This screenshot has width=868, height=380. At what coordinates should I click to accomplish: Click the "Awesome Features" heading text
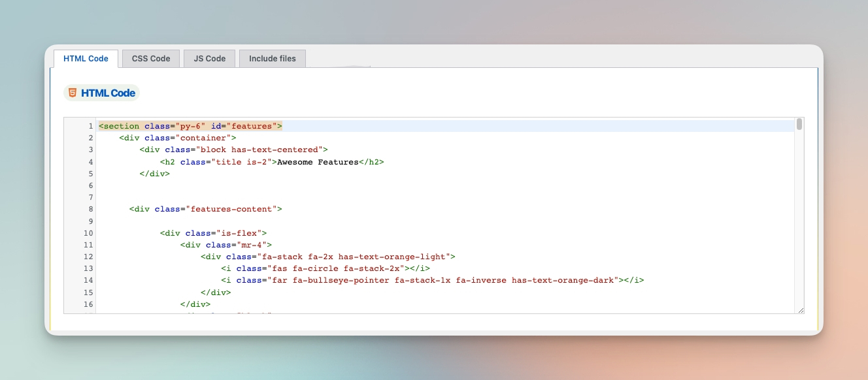click(318, 161)
